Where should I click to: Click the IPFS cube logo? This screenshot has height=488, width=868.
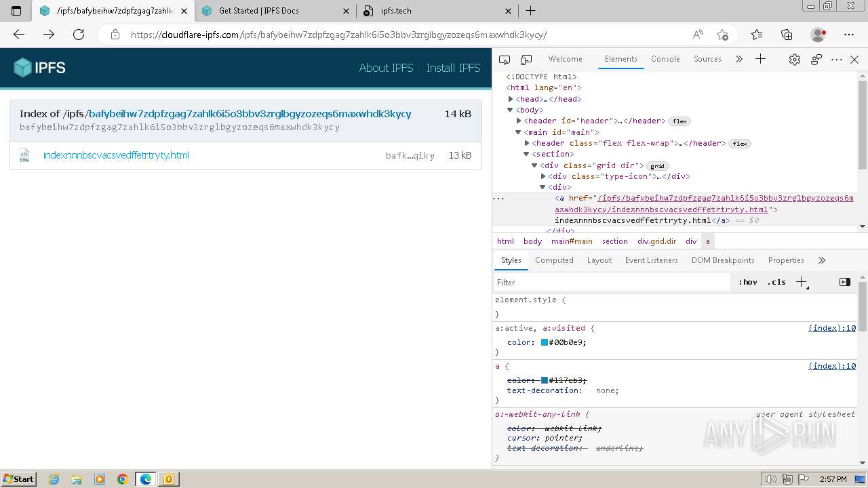point(23,68)
